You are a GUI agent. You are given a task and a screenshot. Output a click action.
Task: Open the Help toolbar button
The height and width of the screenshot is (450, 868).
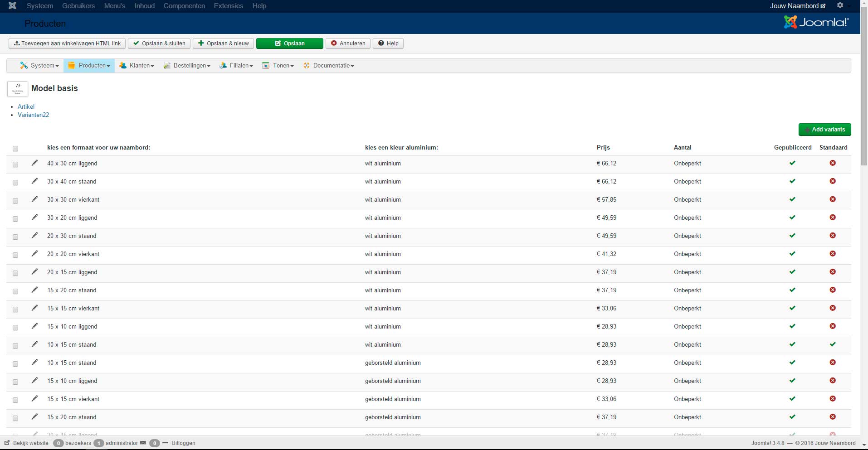tap(388, 44)
